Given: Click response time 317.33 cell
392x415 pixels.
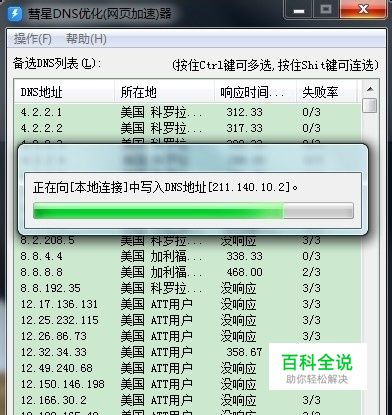Looking at the screenshot, I should [244, 128].
